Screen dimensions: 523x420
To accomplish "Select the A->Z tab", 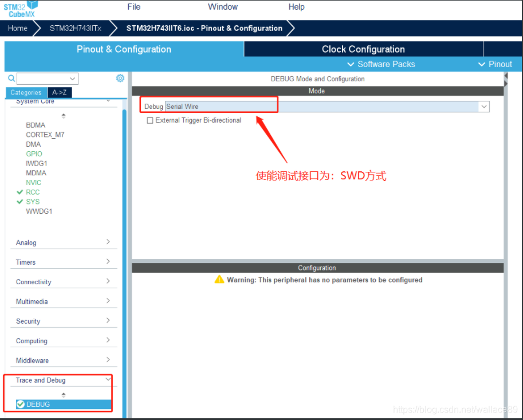I will (x=60, y=92).
